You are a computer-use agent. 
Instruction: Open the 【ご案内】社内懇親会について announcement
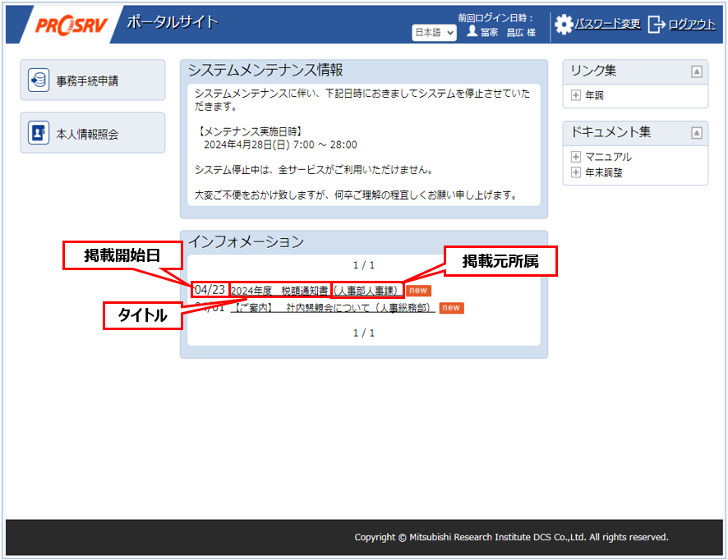click(333, 308)
